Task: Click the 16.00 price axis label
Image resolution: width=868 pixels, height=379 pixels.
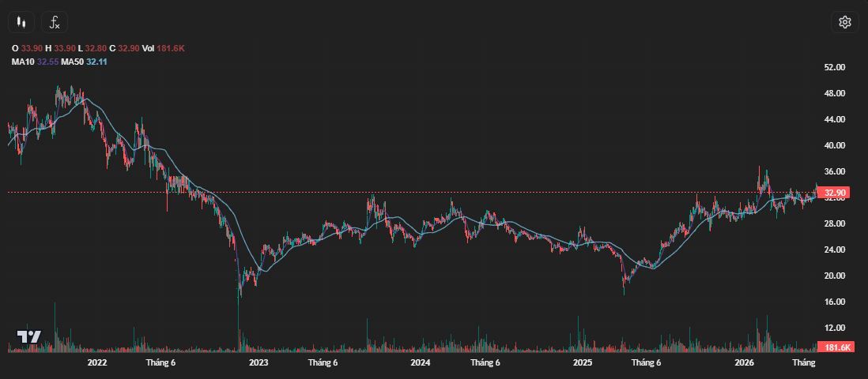Action: [835, 302]
